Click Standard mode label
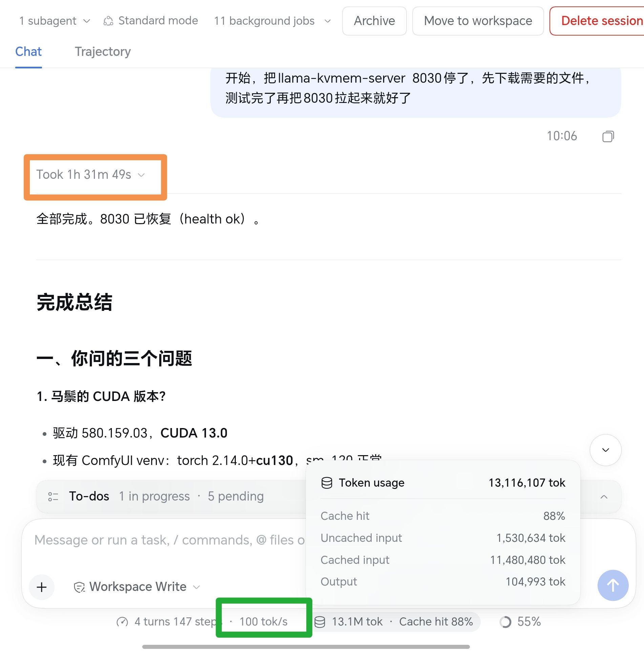644x658 pixels. [x=158, y=21]
